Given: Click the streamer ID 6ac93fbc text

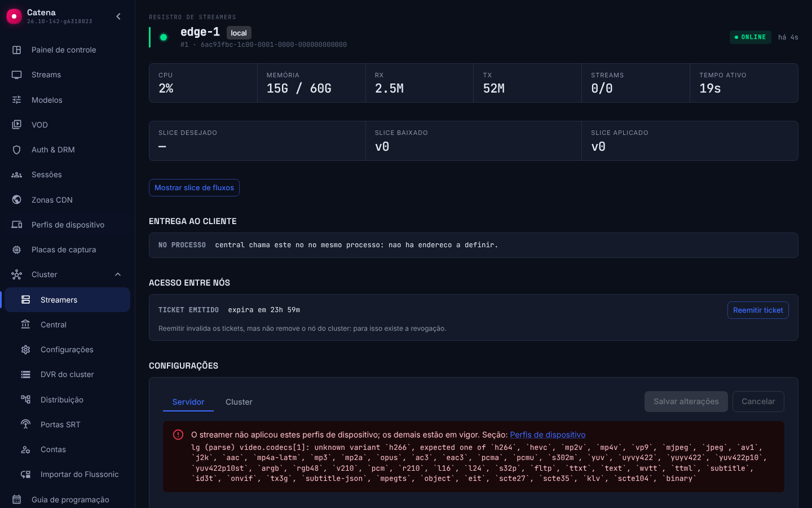Looking at the screenshot, I should tap(273, 45).
